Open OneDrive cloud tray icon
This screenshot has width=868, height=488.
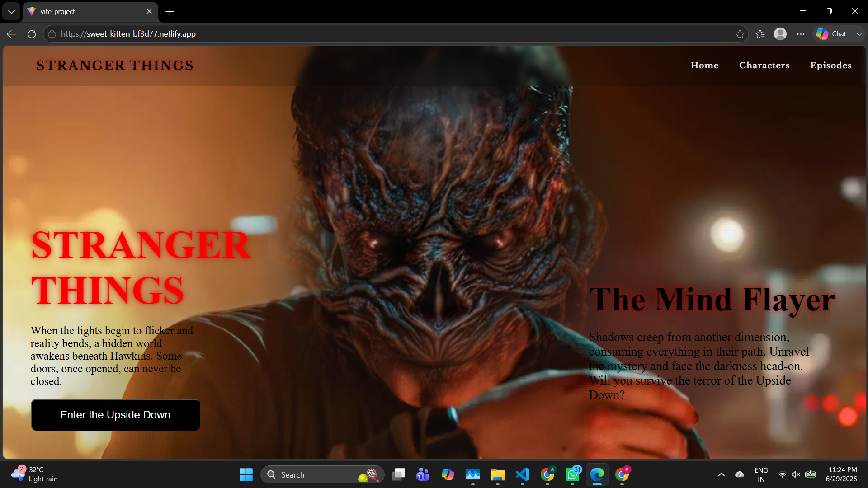point(740,474)
